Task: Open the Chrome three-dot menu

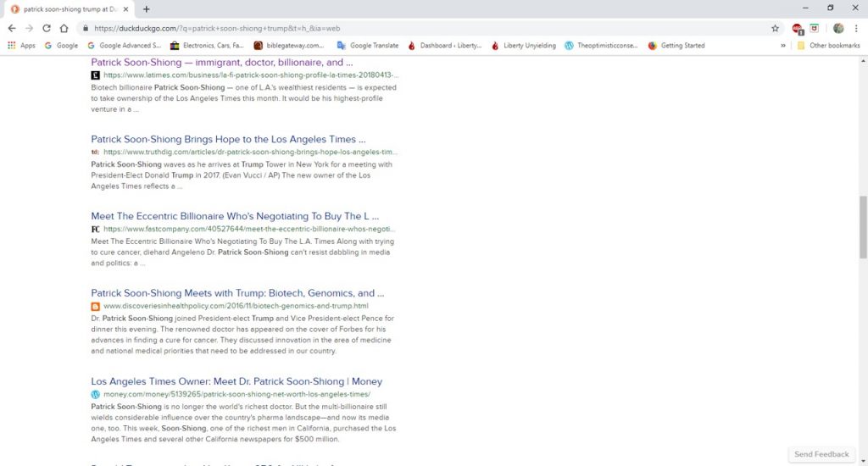Action: [856, 28]
